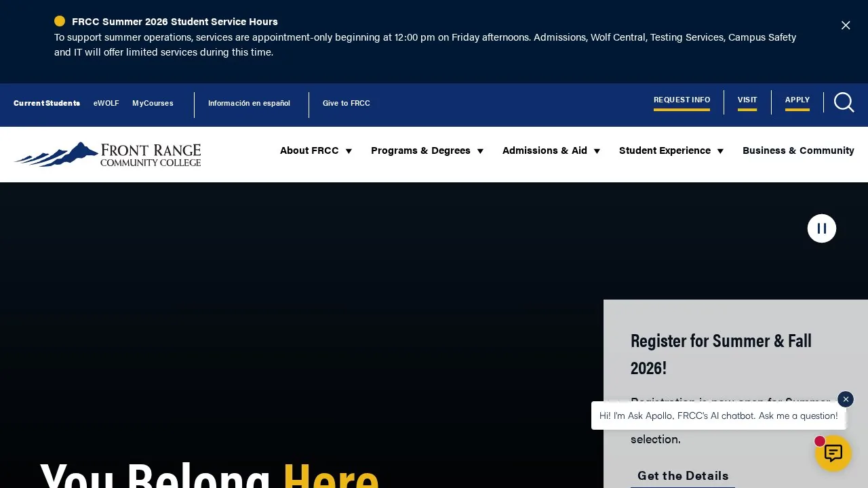Dismiss the Ask Apollo chat bubble

click(846, 399)
